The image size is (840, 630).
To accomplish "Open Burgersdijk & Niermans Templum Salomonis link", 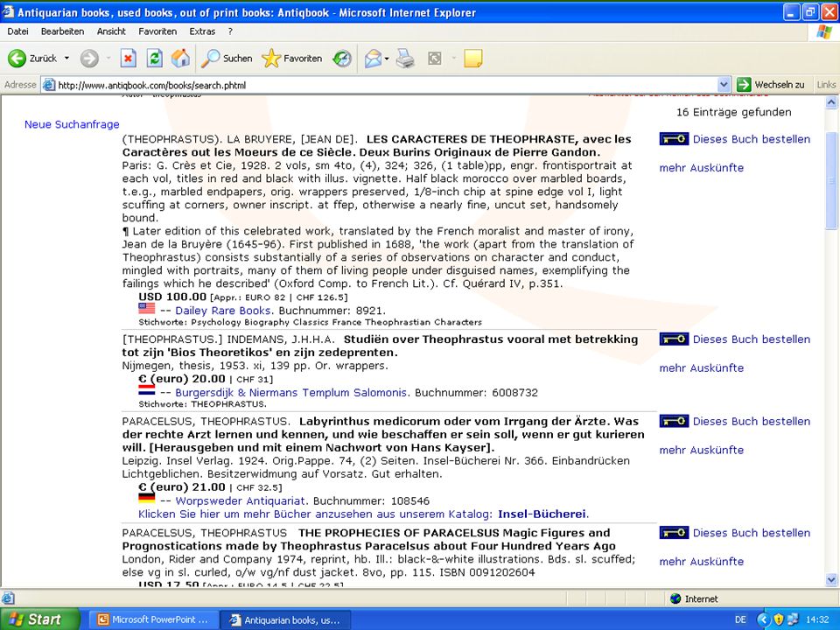I will (292, 393).
